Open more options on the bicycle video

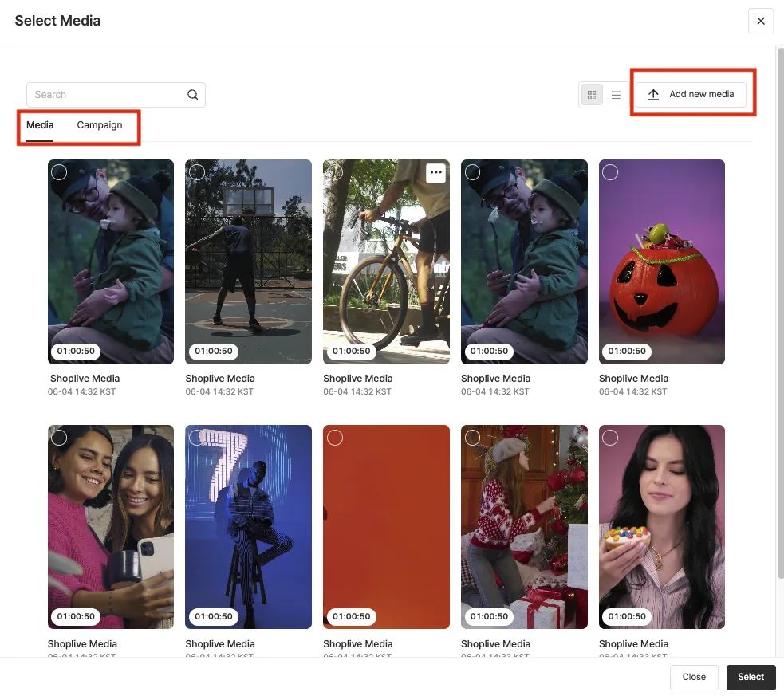436,173
